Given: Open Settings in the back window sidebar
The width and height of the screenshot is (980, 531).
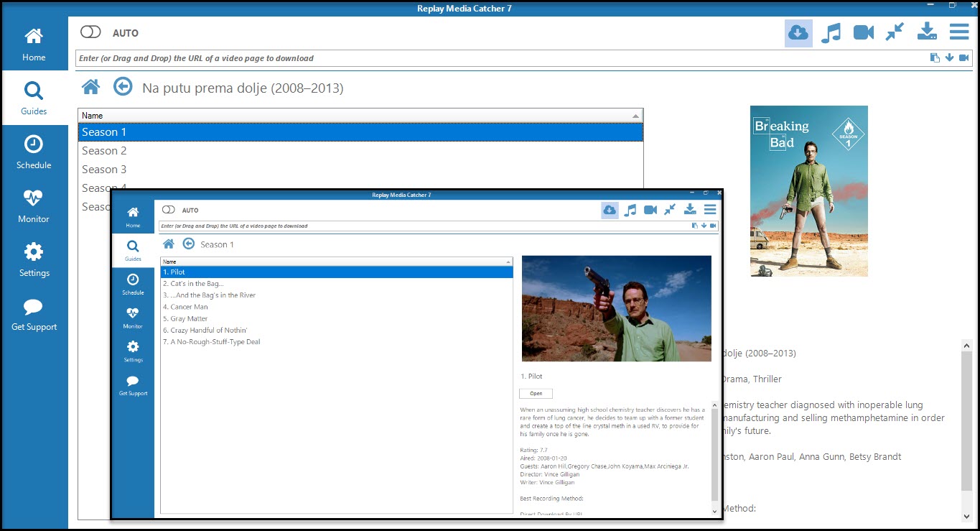Looking at the screenshot, I should (34, 259).
